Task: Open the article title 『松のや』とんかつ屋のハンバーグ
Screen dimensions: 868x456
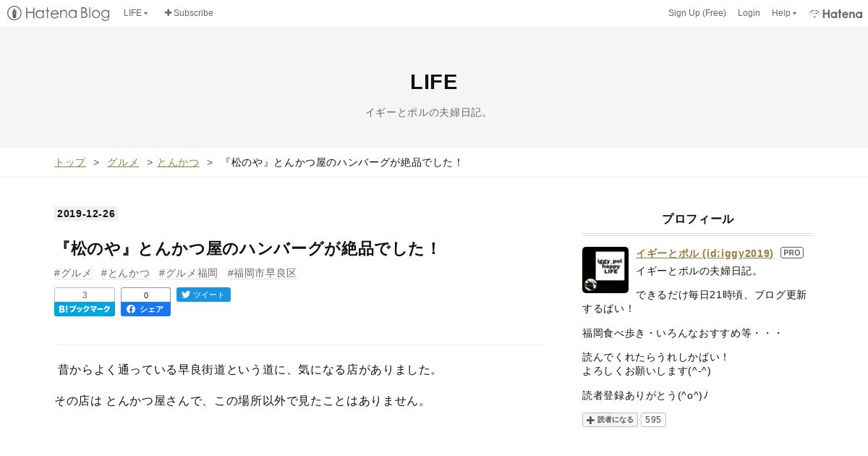Action: pos(247,248)
